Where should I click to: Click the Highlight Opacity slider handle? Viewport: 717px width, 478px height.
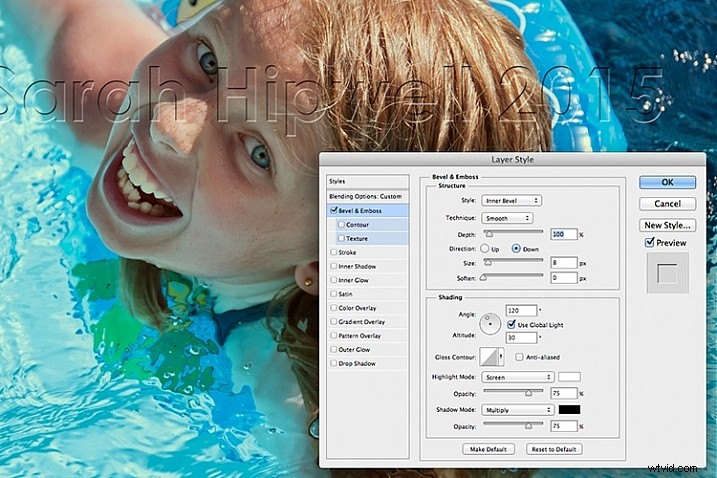pos(529,393)
